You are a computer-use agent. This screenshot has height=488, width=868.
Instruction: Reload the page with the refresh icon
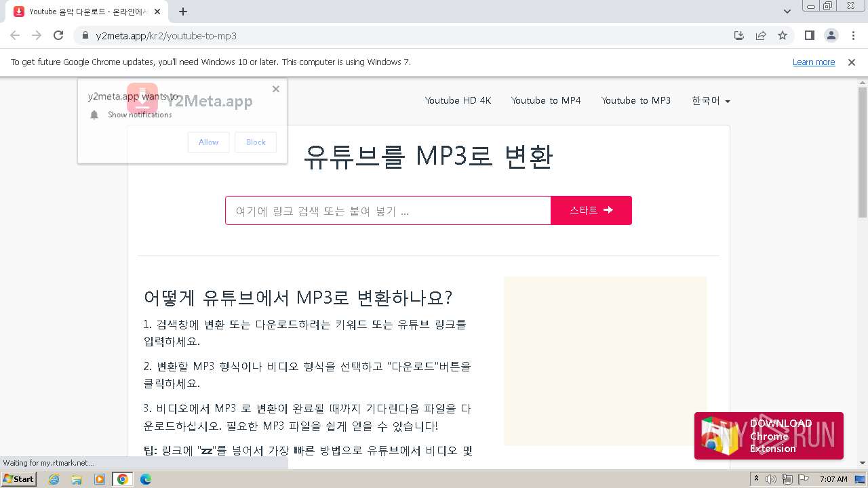click(x=58, y=35)
